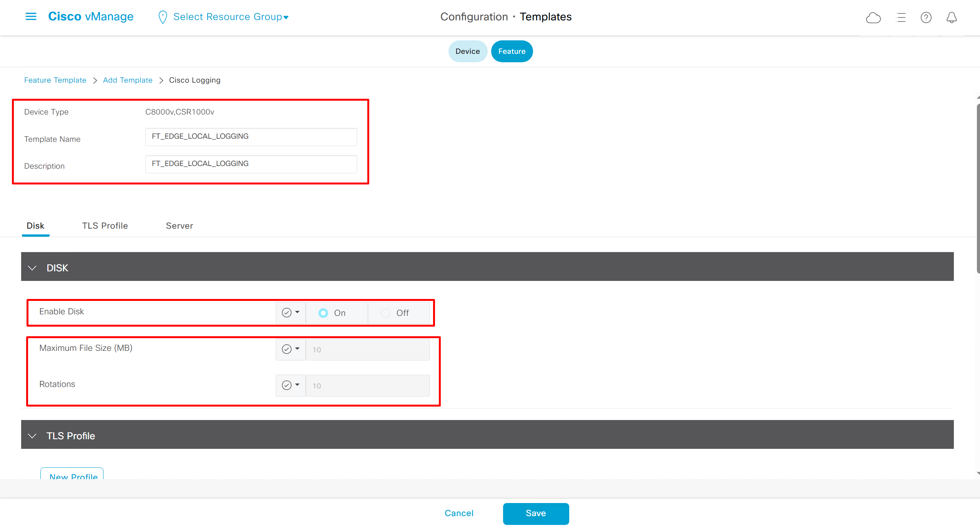Click the Save button
Image resolution: width=980 pixels, height=528 pixels.
click(535, 513)
